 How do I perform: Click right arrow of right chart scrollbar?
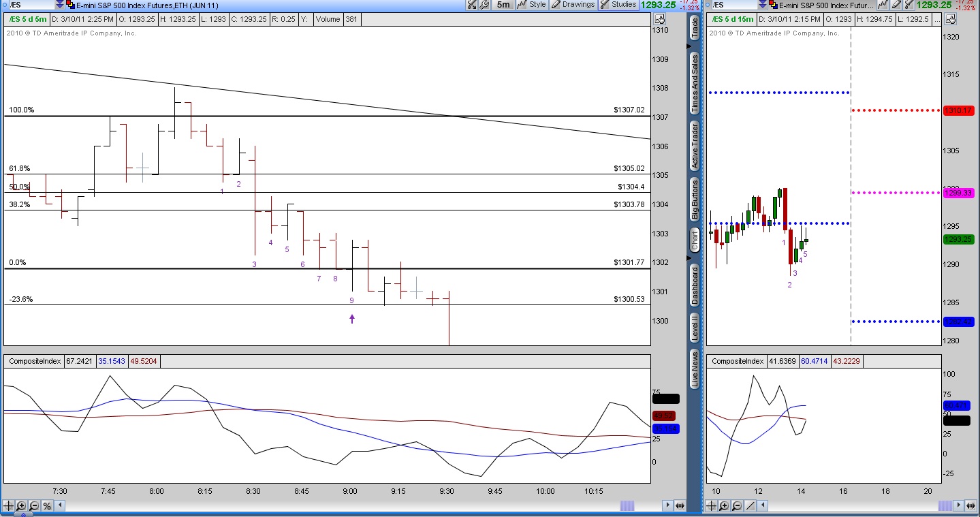tap(960, 505)
